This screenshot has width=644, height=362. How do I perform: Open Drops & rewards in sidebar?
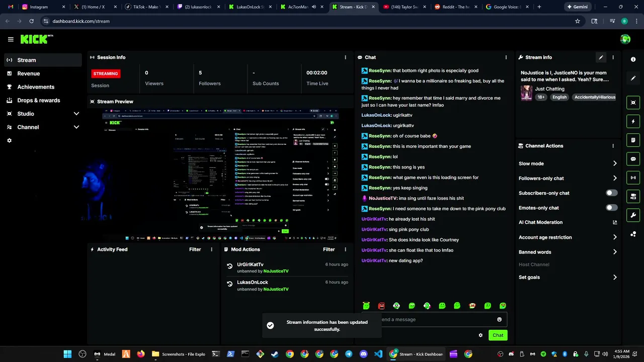[x=43, y=100]
